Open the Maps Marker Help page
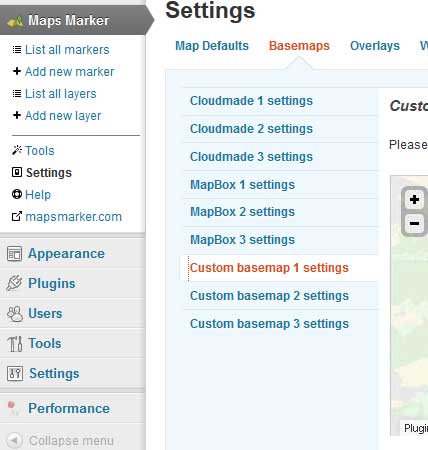 [38, 195]
